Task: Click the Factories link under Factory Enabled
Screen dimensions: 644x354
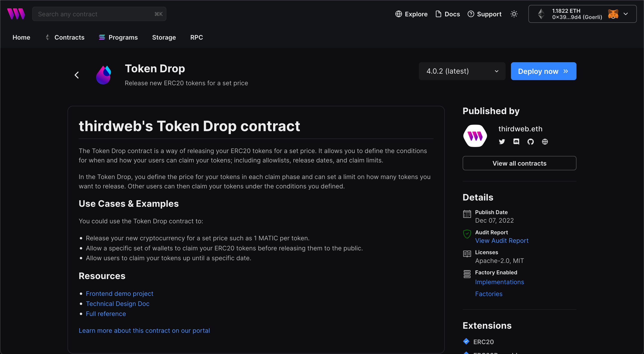Action: point(489,293)
